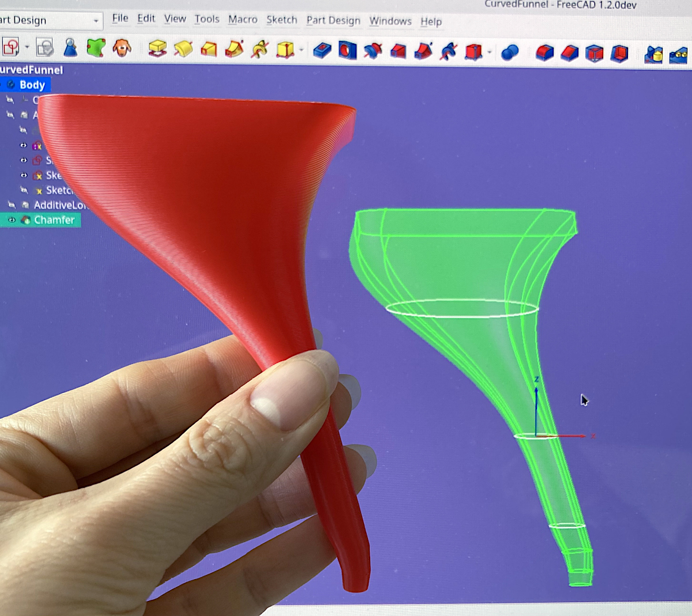Open the Windows menu
The height and width of the screenshot is (616, 692).
(x=390, y=21)
